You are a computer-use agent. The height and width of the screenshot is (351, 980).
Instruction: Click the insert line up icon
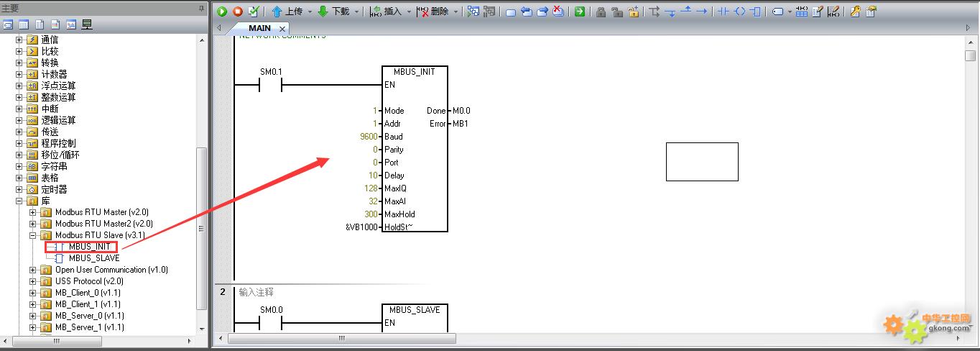[686, 10]
